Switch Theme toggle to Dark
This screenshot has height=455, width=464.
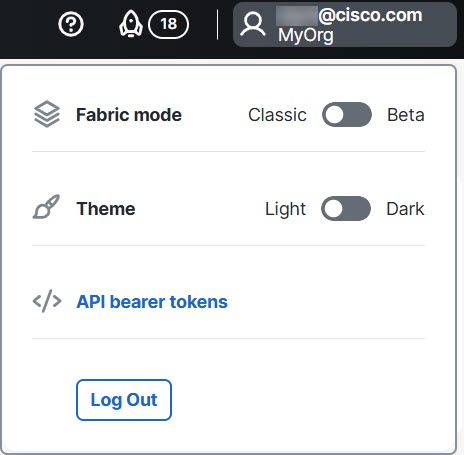tap(346, 209)
